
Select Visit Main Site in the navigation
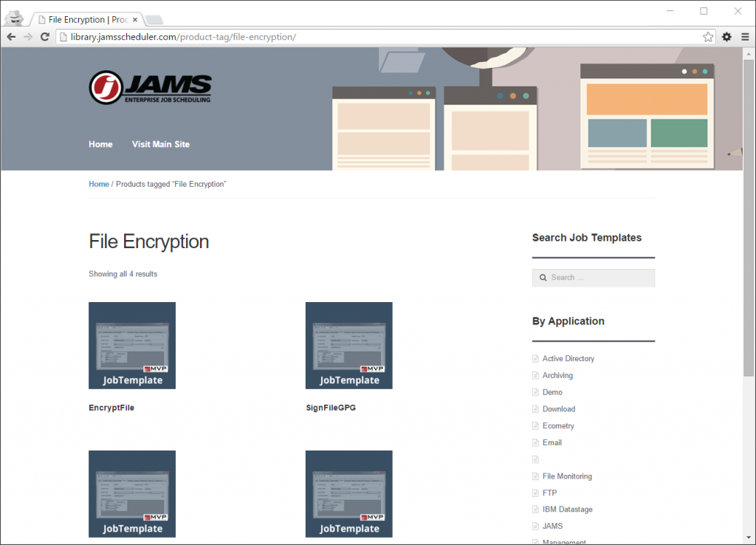(160, 144)
